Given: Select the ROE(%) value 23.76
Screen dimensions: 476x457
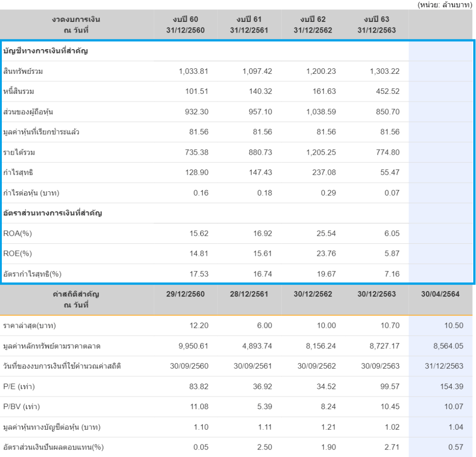Looking at the screenshot, I should click(326, 254).
